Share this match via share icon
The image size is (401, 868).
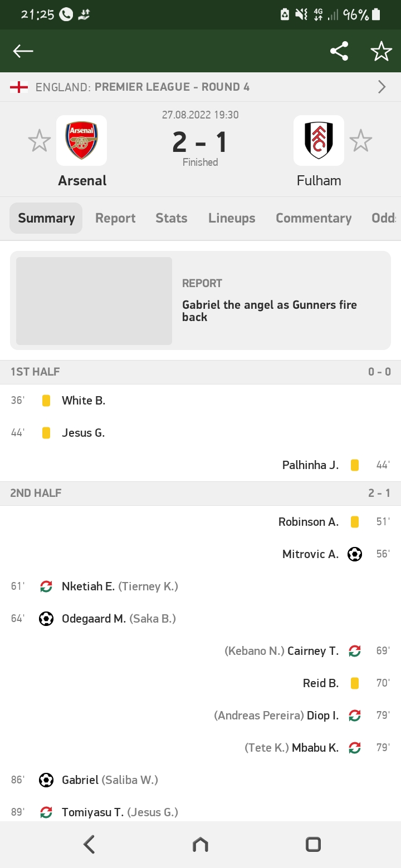tap(339, 51)
